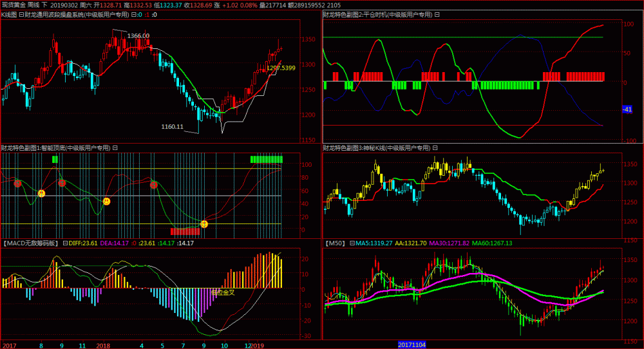The width and height of the screenshot is (644, 349).
Task: Click the MA30:1271.82 value
Action: 450,243
